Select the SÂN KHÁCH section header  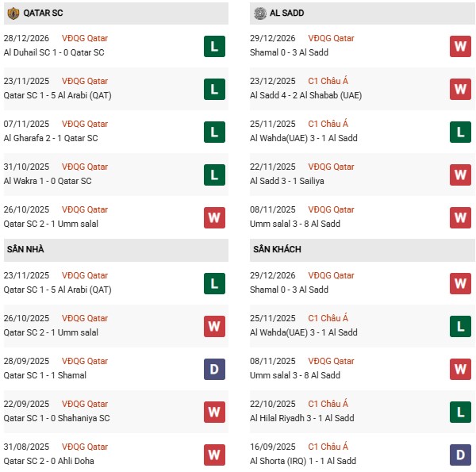click(x=278, y=250)
